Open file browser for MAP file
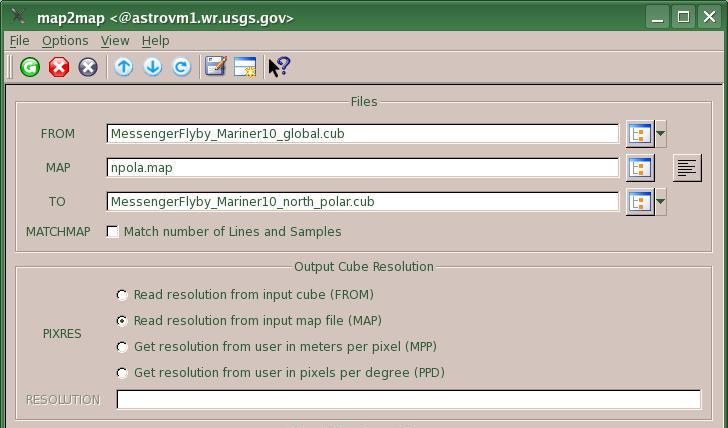Viewport: 728px width, 428px height. click(639, 167)
